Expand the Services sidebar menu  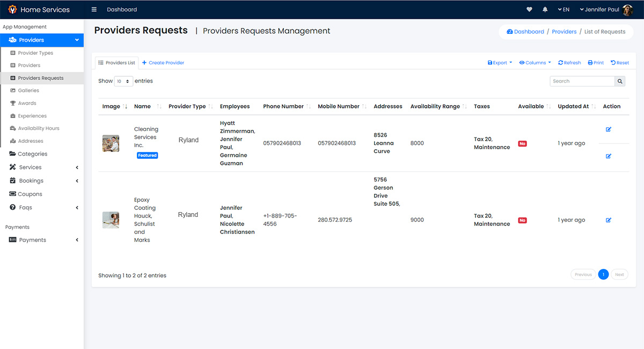42,168
